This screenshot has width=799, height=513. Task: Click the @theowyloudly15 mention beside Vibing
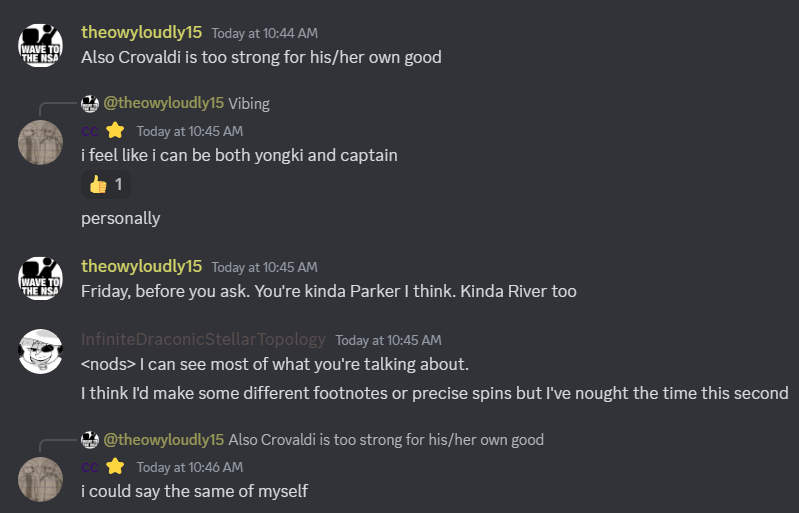pyautogui.click(x=163, y=103)
